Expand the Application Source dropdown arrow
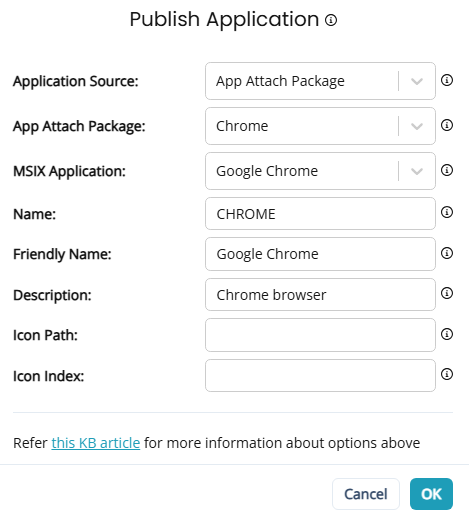The width and height of the screenshot is (469, 517). click(x=417, y=81)
